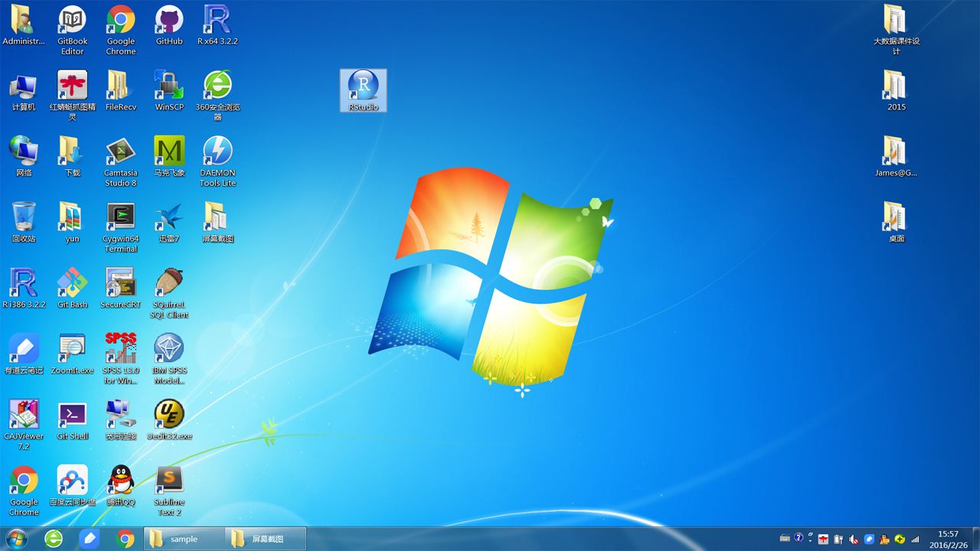Click the 桌面 folder shortcut
The image size is (980, 551).
point(897,223)
